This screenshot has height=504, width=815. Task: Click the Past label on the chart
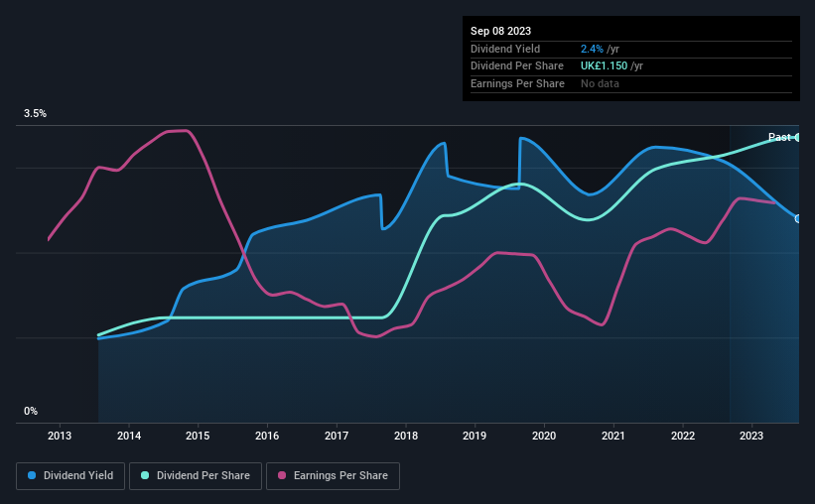[779, 137]
